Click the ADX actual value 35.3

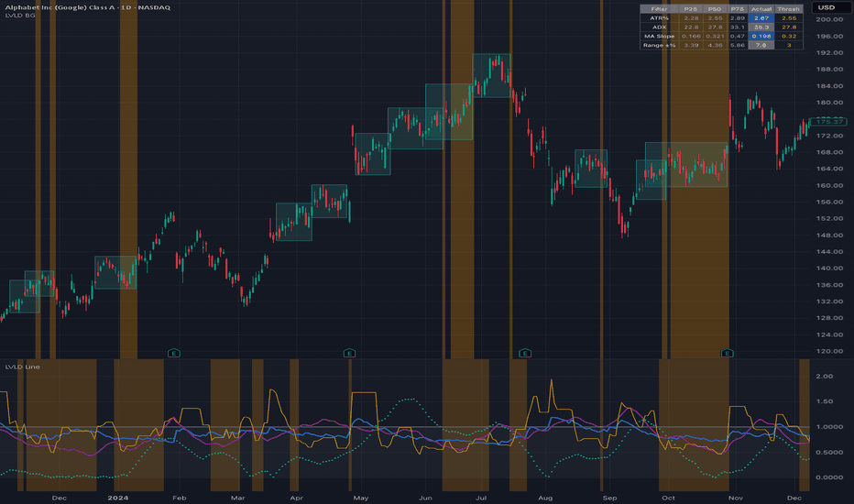click(x=761, y=27)
